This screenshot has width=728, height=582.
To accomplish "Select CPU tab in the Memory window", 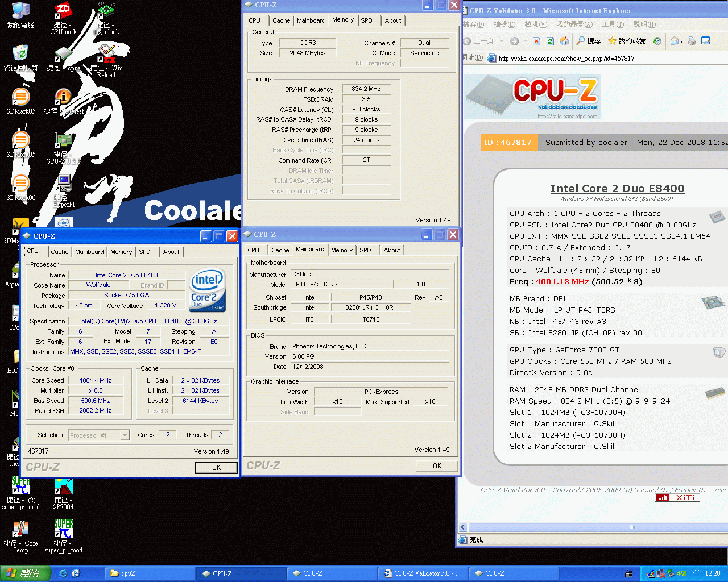I will (255, 20).
